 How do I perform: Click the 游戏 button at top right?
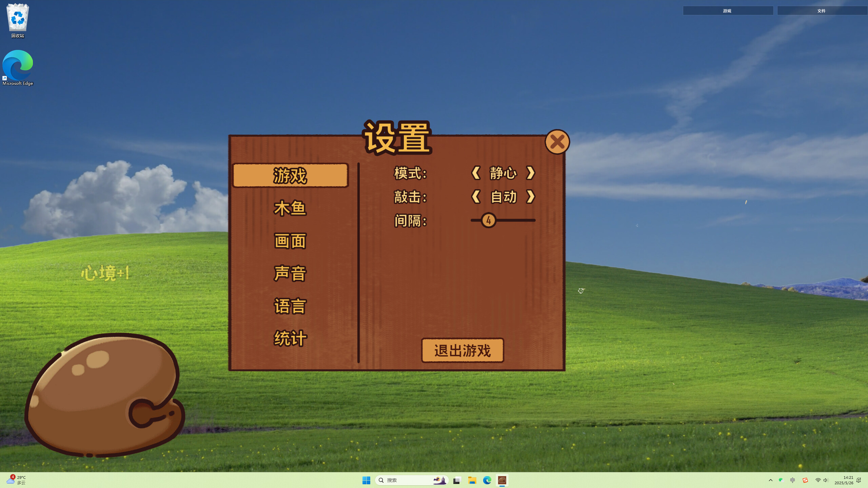(727, 11)
